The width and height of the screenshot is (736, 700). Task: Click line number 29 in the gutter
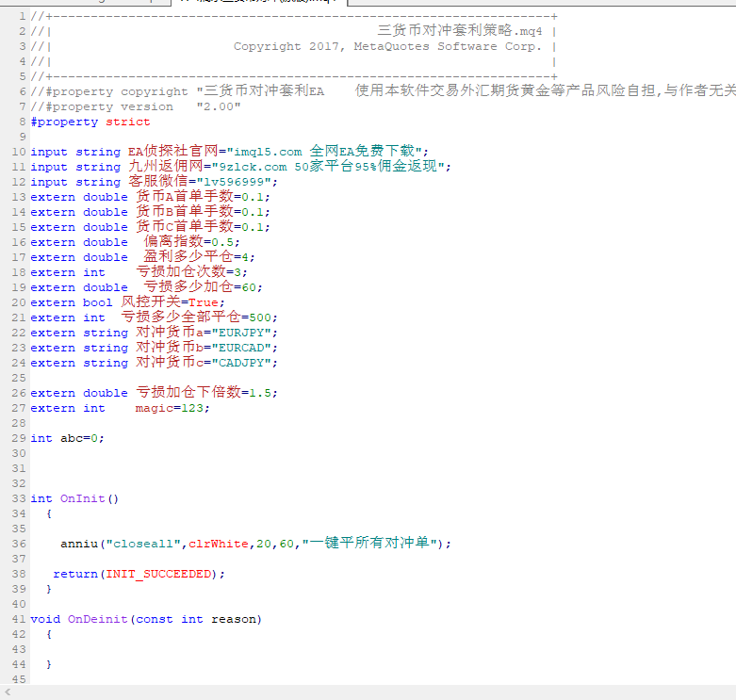19,438
